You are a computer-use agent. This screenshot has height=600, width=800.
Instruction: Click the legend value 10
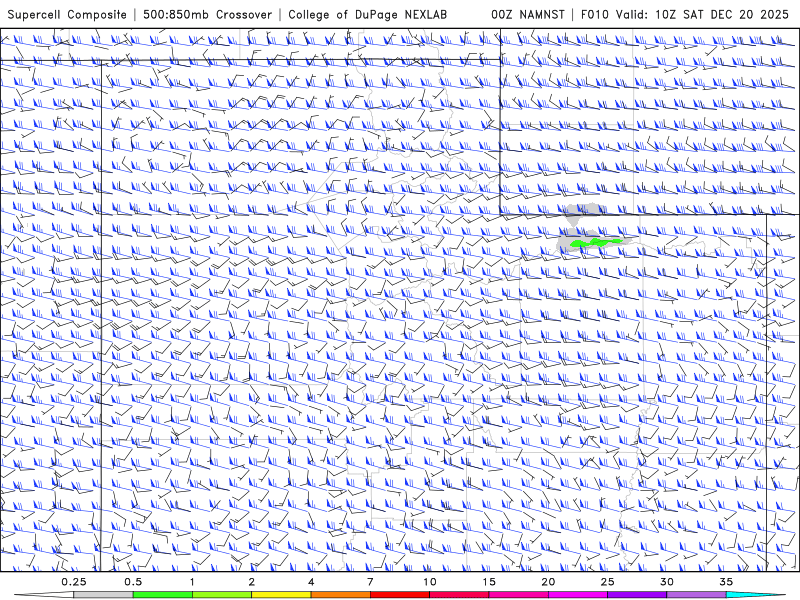pyautogui.click(x=430, y=582)
